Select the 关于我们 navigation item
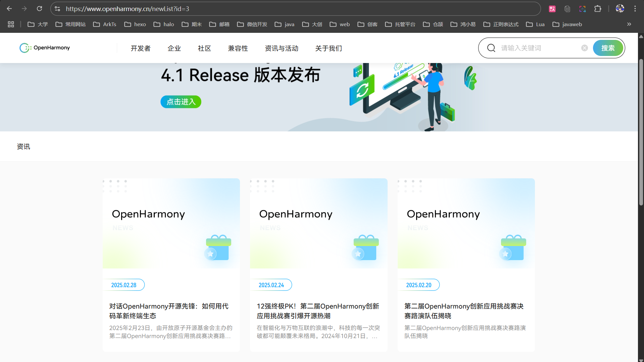644x362 pixels. click(329, 48)
